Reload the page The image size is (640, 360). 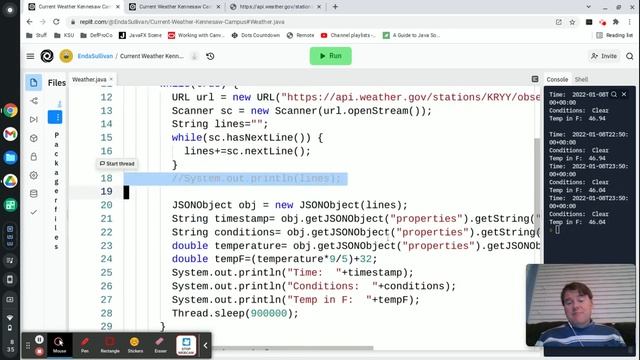tap(56, 22)
